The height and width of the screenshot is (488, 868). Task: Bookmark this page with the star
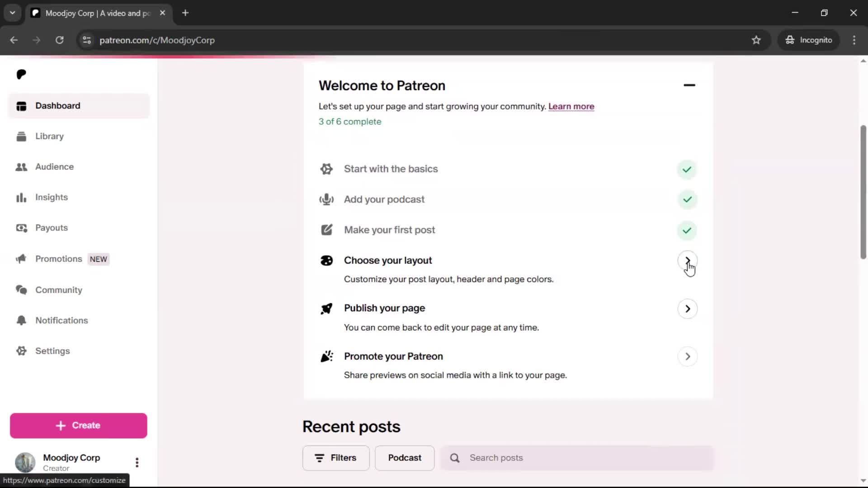click(x=756, y=40)
